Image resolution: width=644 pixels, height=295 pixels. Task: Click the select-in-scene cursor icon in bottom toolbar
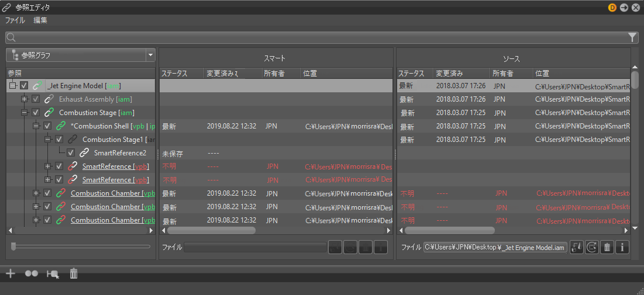[53, 274]
